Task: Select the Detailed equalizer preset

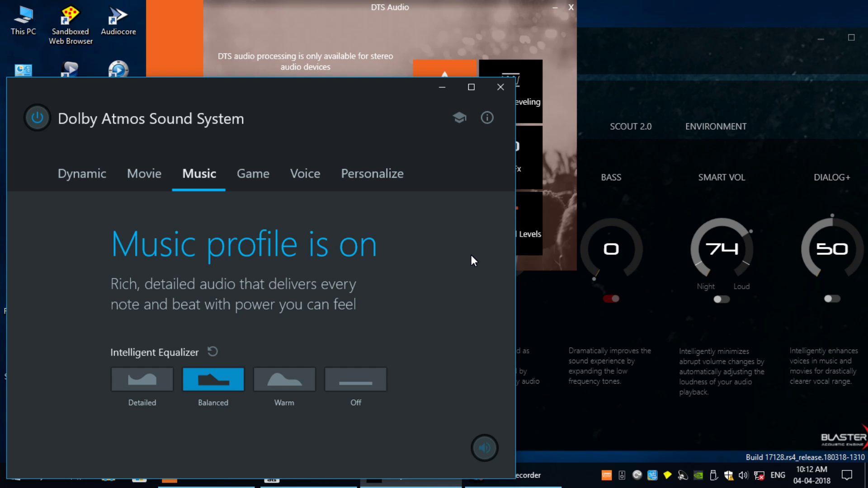Action: tap(142, 379)
